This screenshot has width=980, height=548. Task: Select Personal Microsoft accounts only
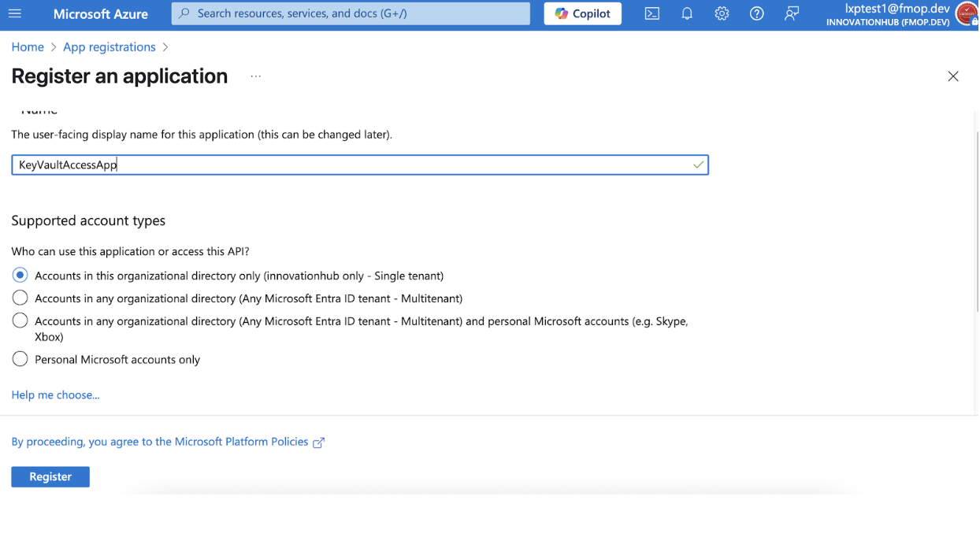click(20, 359)
